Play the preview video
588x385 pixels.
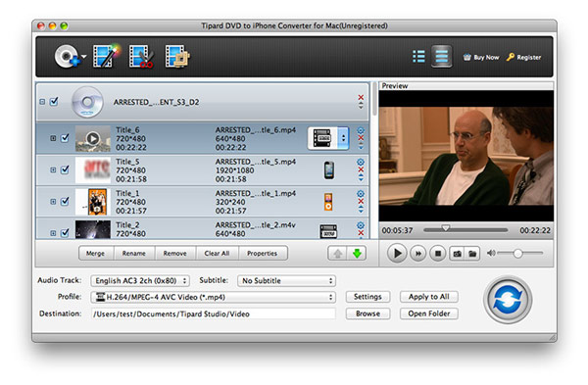pos(397,254)
